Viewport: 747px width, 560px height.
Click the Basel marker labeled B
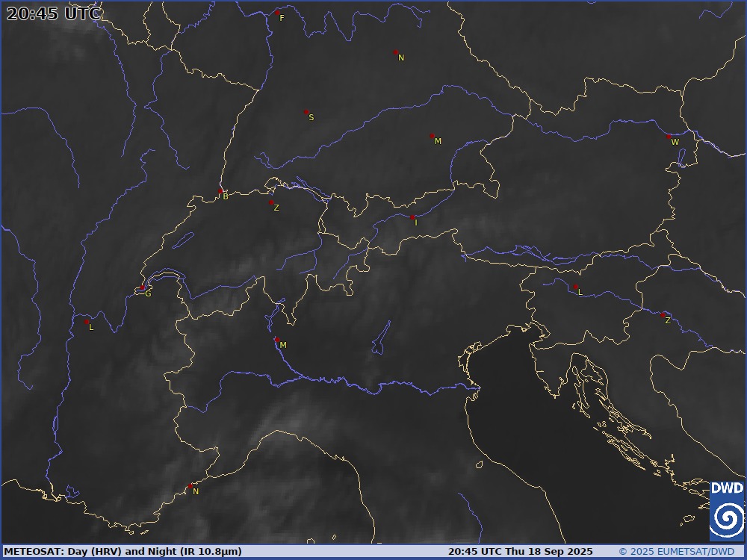tap(220, 191)
